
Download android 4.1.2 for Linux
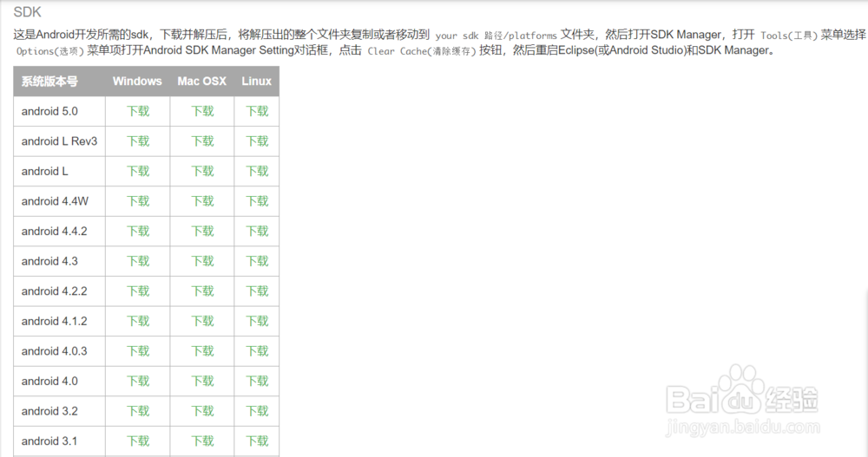tap(257, 320)
